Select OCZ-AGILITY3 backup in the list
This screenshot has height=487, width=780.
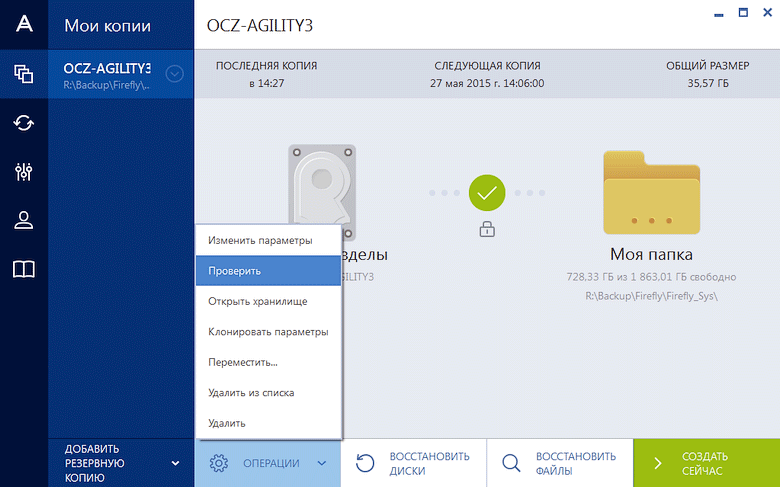tap(121, 74)
